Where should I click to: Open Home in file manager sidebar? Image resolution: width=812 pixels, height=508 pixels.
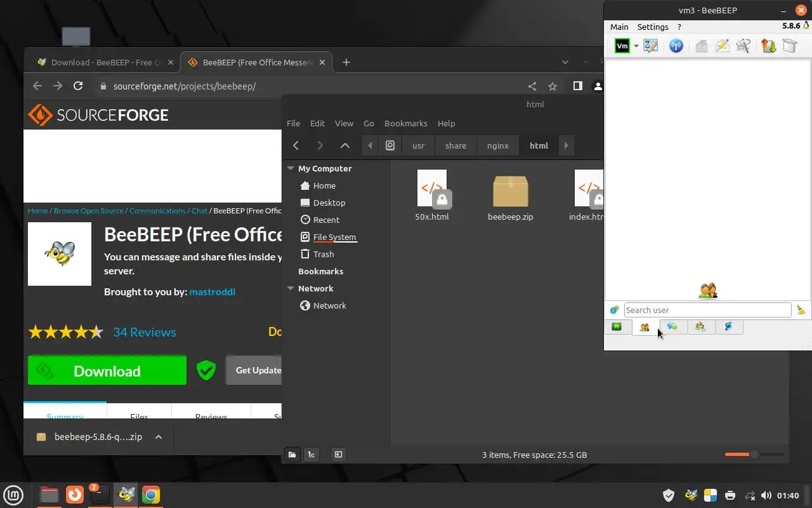324,185
